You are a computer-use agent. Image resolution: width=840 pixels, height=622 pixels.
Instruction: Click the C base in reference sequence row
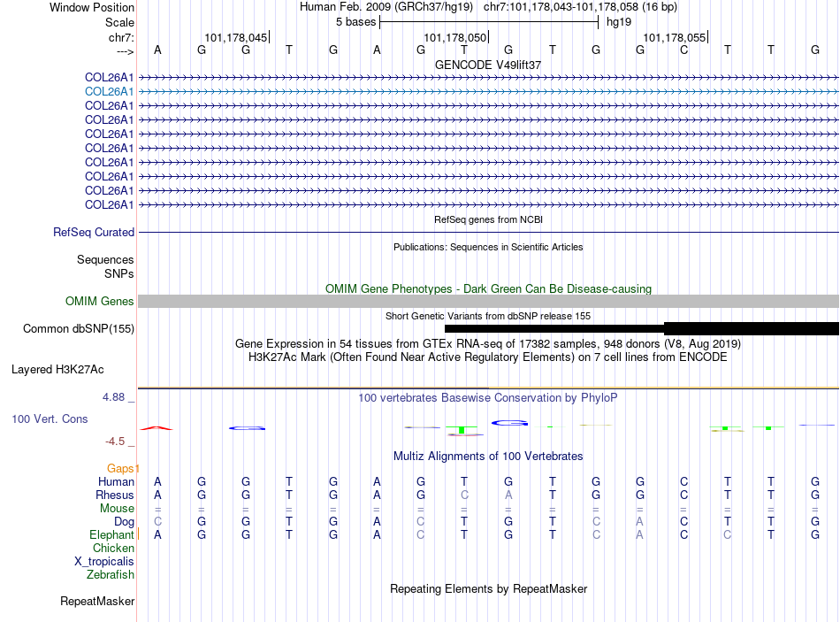click(683, 50)
